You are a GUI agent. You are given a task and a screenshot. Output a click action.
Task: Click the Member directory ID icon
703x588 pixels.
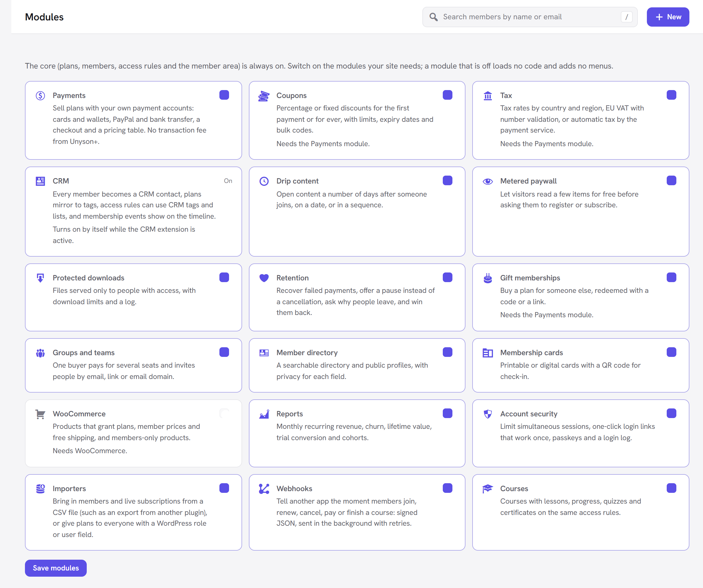[264, 353]
